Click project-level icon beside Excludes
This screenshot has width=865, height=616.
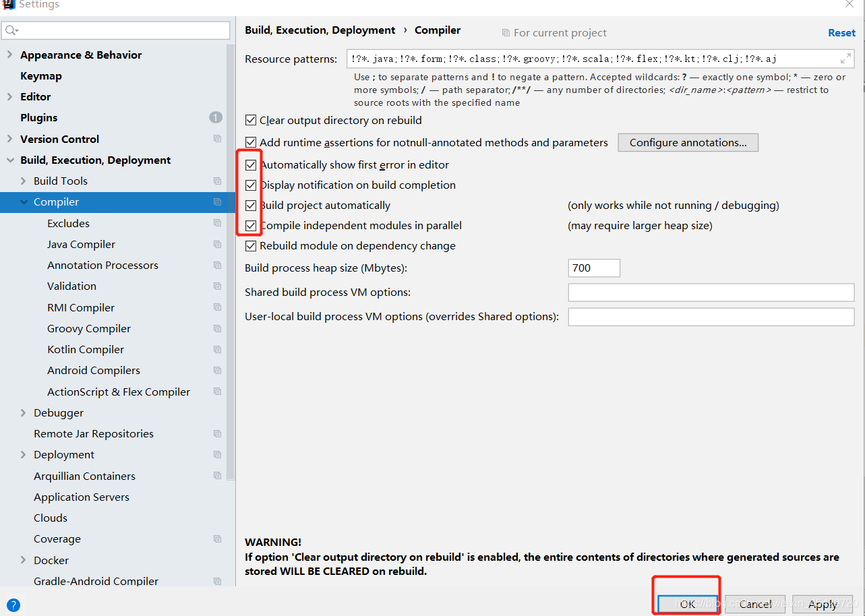217,223
